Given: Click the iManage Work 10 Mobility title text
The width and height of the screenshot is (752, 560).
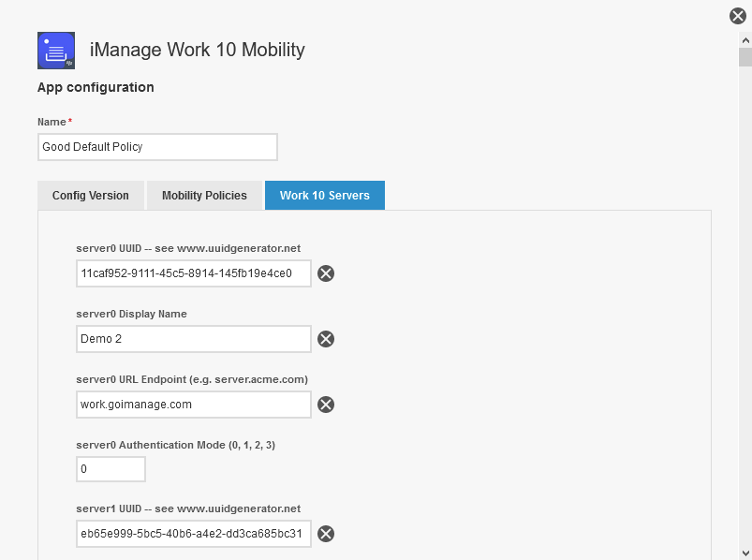Looking at the screenshot, I should (x=197, y=50).
